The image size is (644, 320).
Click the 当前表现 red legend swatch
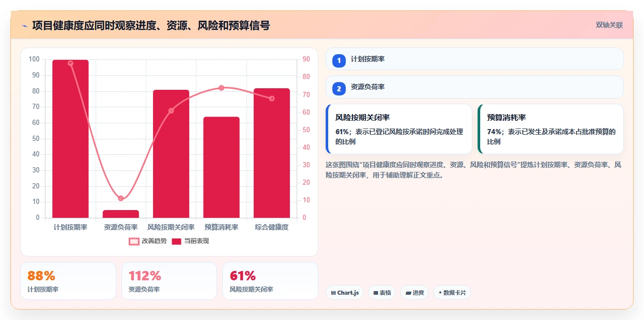[176, 241]
